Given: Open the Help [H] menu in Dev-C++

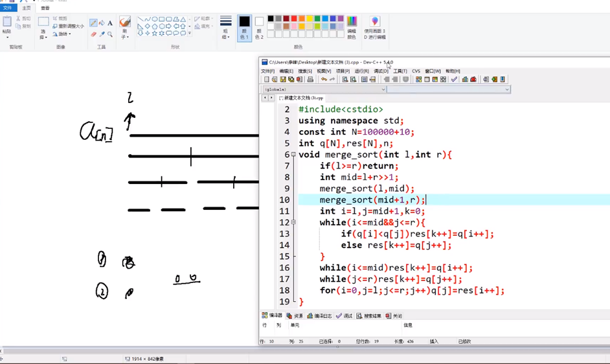Looking at the screenshot, I should 453,71.
